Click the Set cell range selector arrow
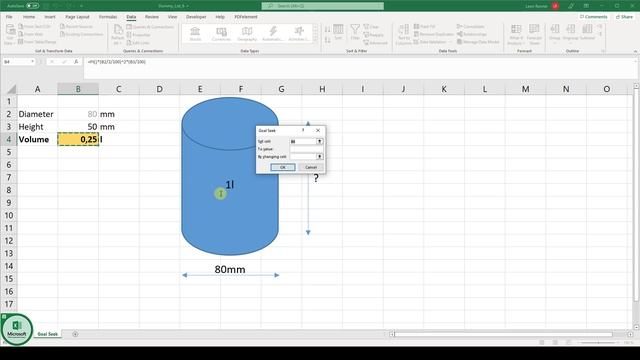The image size is (640, 360). pyautogui.click(x=320, y=141)
